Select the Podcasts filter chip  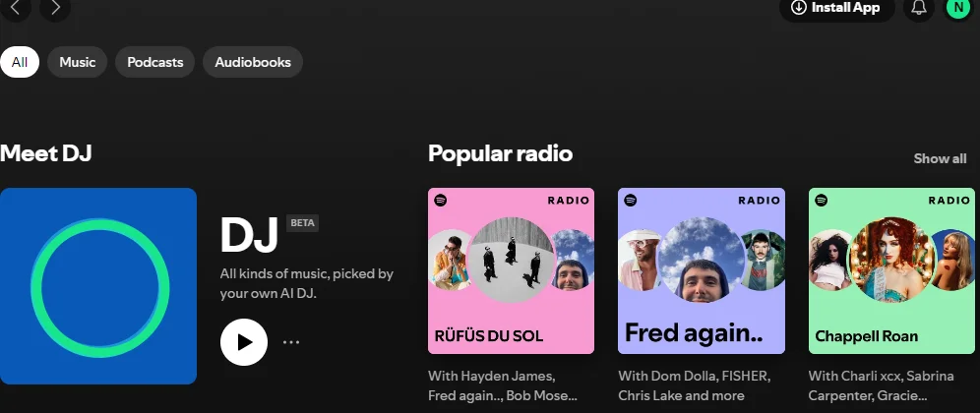click(x=155, y=62)
